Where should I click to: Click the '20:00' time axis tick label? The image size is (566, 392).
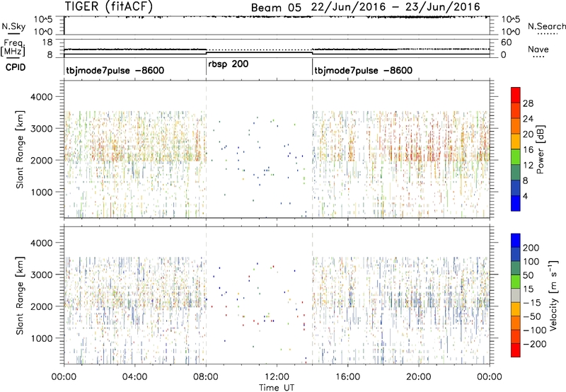[x=419, y=377]
